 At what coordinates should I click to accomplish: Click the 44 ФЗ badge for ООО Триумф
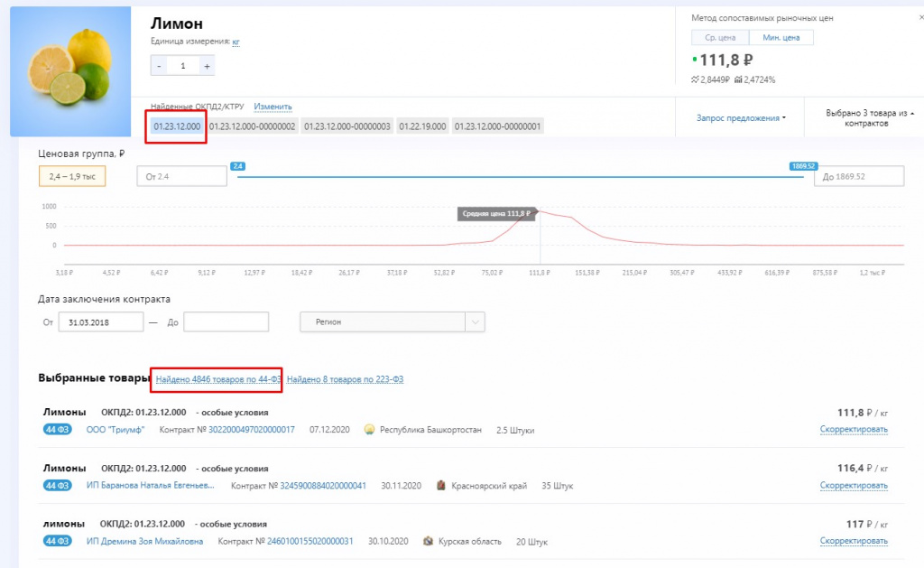(58, 430)
